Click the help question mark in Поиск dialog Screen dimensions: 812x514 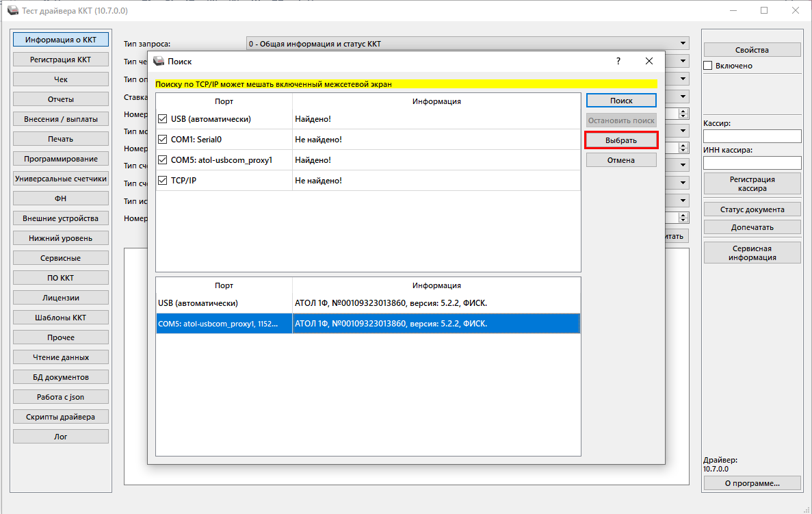coord(618,61)
